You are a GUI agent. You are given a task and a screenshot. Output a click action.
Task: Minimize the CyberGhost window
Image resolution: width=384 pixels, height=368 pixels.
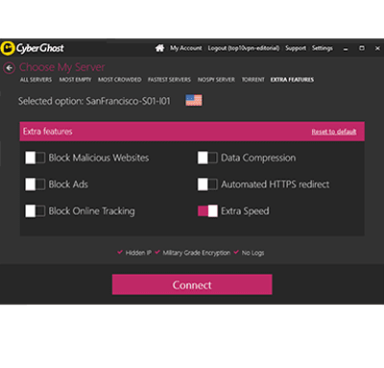point(346,49)
